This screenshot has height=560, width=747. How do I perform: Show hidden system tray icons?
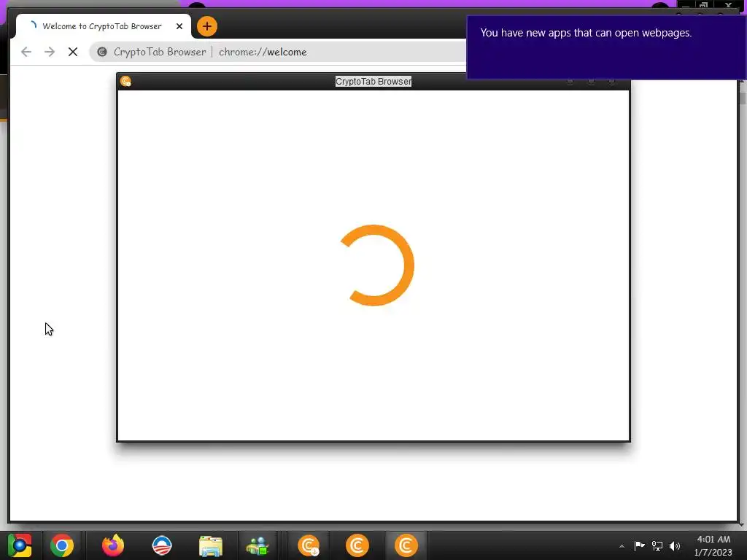622,546
